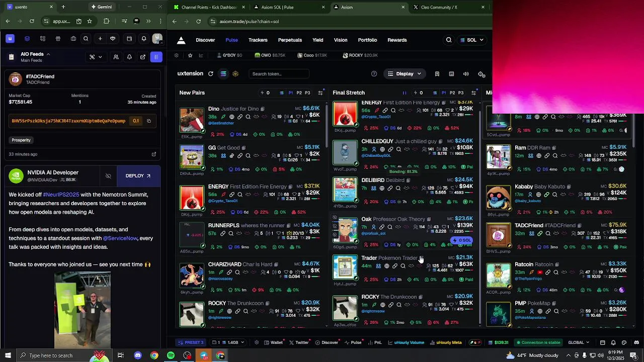The image size is (644, 362).
Task: Select preset P3 in New Pairs
Action: pos(307,93)
